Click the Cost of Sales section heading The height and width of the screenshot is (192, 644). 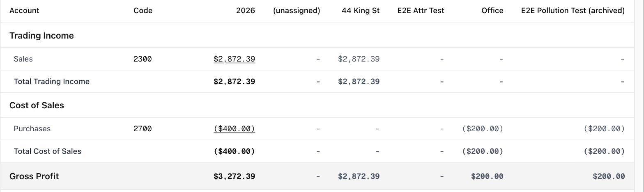tap(37, 105)
